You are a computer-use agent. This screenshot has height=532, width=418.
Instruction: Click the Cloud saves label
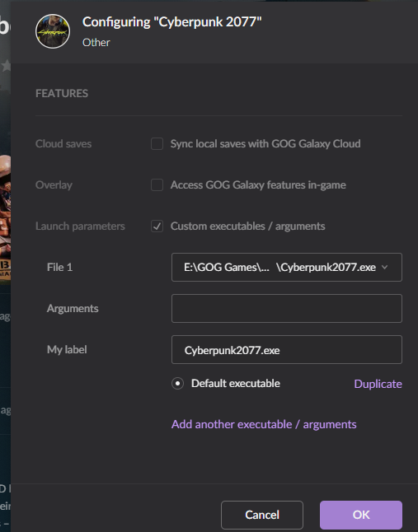tap(63, 144)
